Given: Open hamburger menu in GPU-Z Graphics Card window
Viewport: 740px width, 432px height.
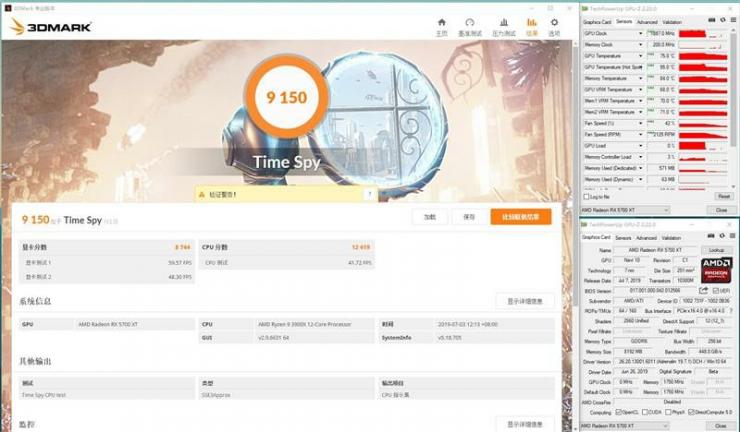Looking at the screenshot, I should pyautogui.click(x=733, y=236).
